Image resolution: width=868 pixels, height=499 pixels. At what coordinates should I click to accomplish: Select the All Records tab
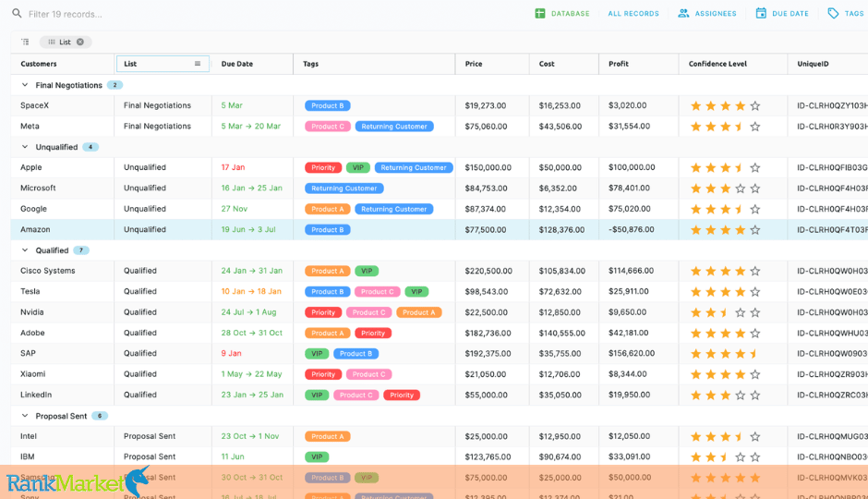click(x=633, y=13)
